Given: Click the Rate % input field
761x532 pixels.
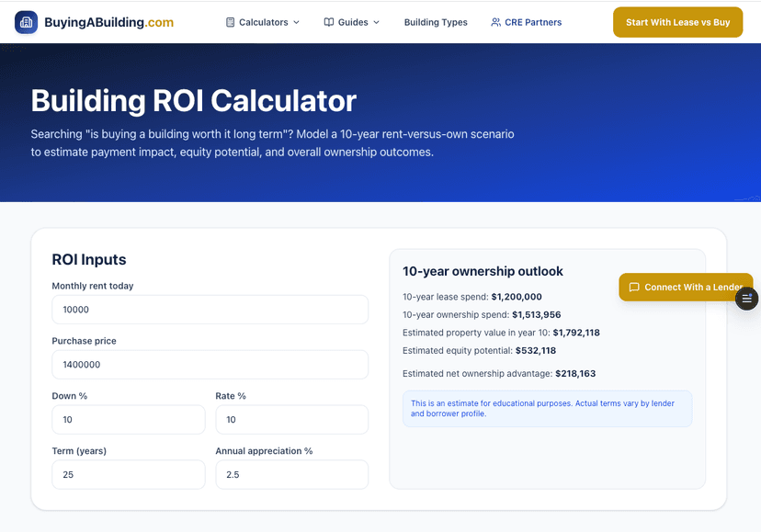Looking at the screenshot, I should click(291, 420).
